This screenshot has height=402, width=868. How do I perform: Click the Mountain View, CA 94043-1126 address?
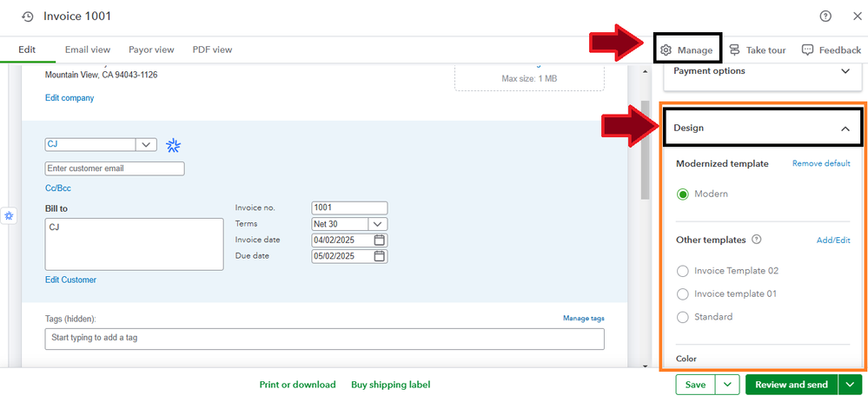click(x=102, y=75)
